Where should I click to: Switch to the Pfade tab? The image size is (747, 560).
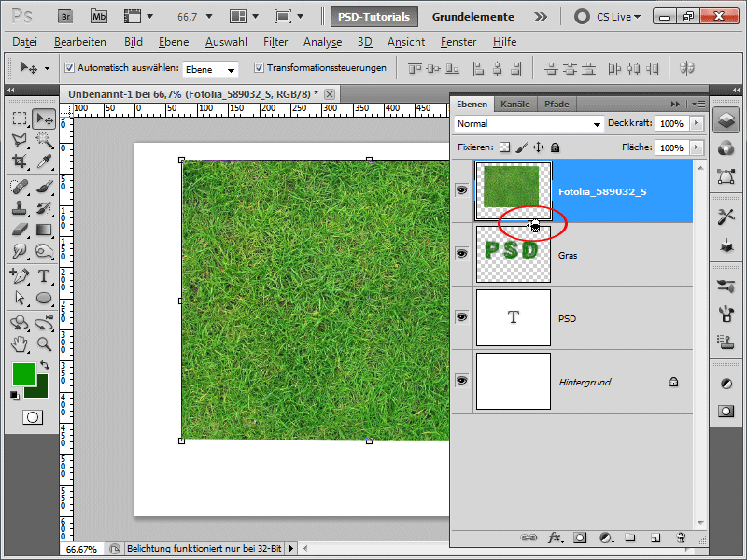(x=557, y=104)
